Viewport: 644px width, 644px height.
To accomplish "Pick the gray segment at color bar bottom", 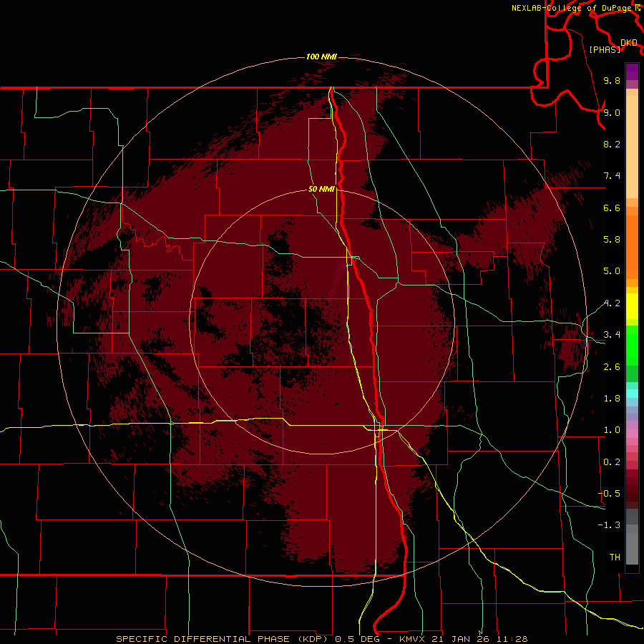I will pos(632,548).
